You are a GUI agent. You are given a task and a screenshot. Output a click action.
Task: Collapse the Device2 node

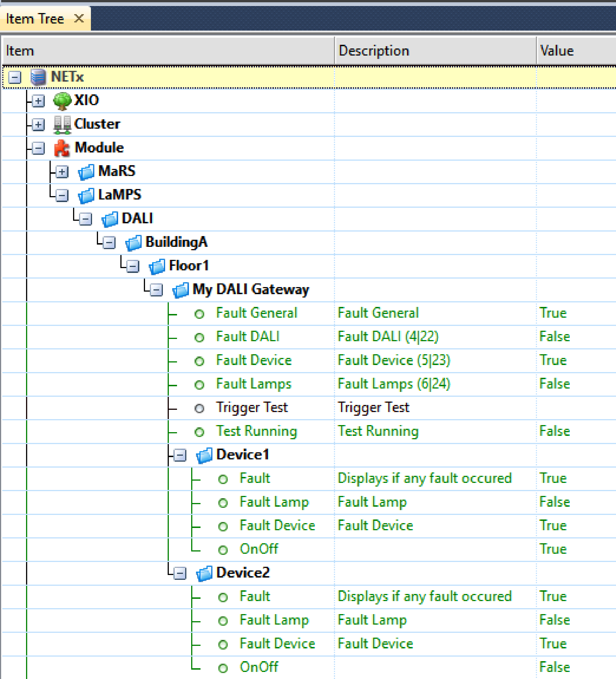click(x=180, y=573)
